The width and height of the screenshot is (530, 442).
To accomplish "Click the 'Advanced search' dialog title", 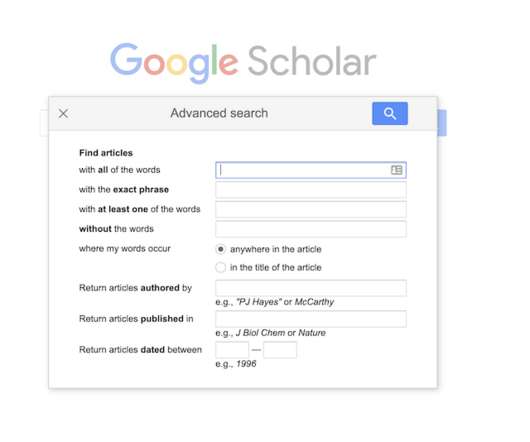I will (219, 113).
